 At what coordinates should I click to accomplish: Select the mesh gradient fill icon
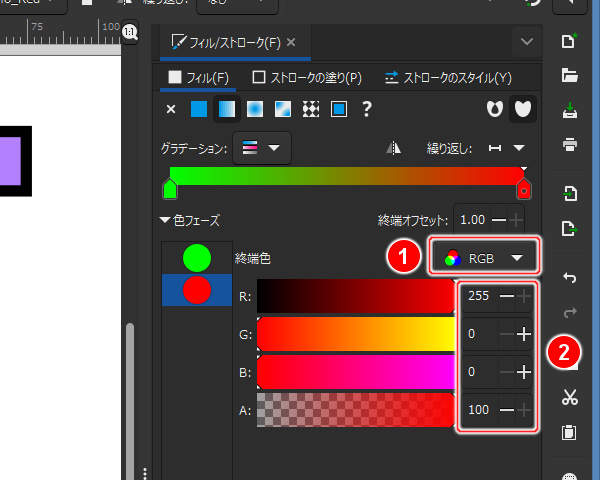(283, 109)
